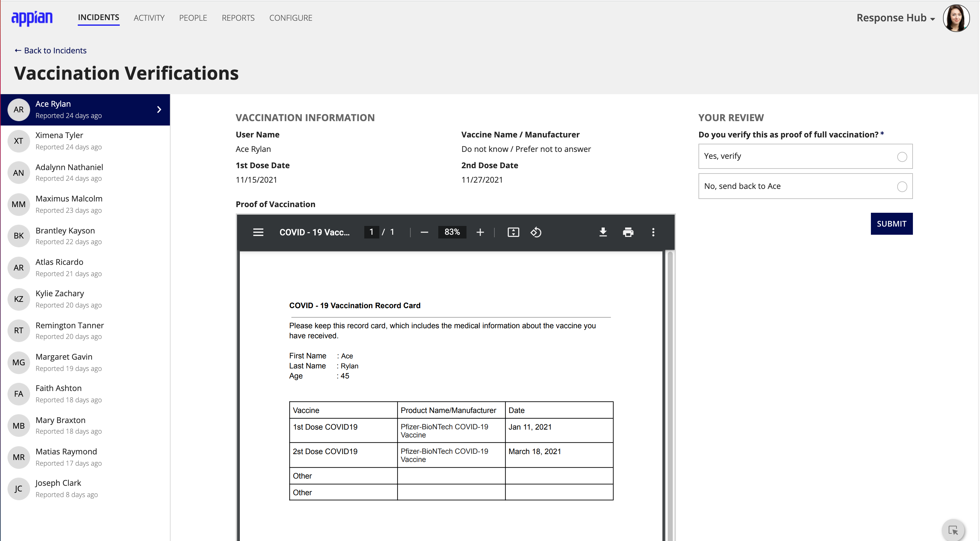Toggle the Incidents navigation tab

(x=98, y=18)
